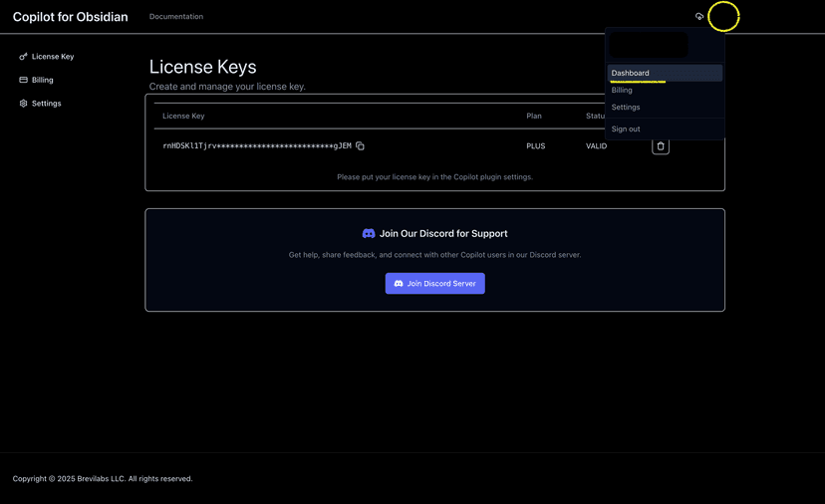Screen dimensions: 825x504
Task: Click the Discord logo beside the support heading
Action: [x=369, y=233]
